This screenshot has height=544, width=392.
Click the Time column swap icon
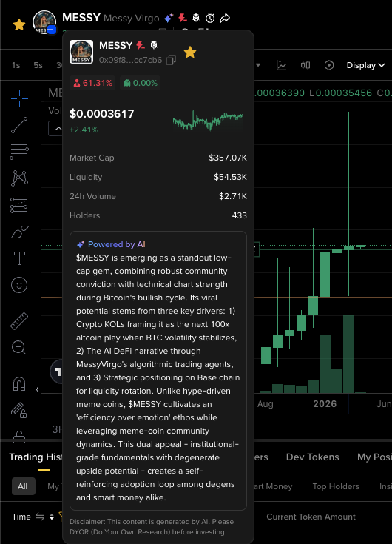pyautogui.click(x=40, y=517)
